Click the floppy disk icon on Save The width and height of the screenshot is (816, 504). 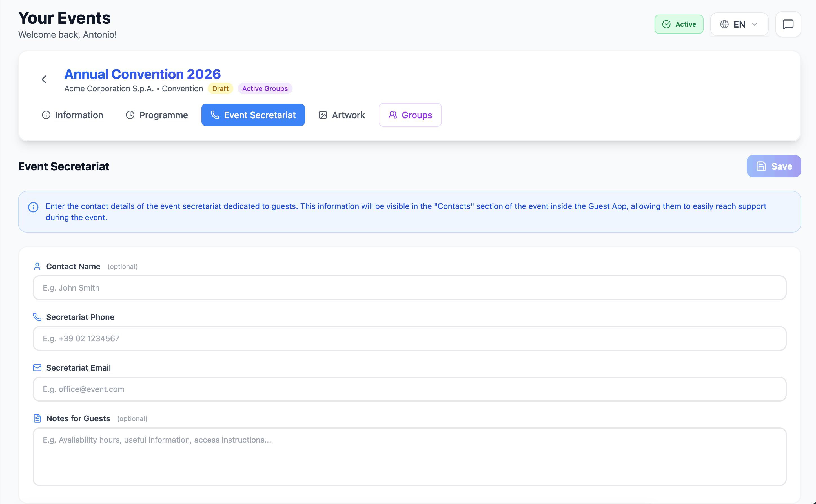(761, 166)
